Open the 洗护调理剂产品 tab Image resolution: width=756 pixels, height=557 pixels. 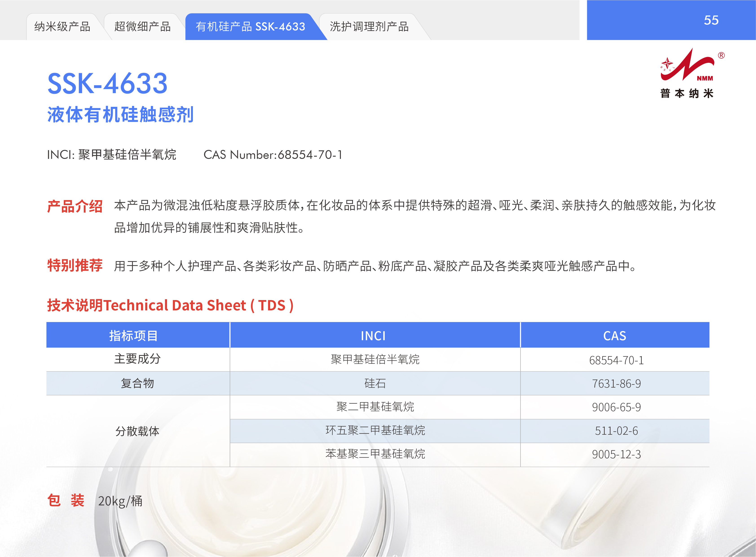(x=369, y=27)
